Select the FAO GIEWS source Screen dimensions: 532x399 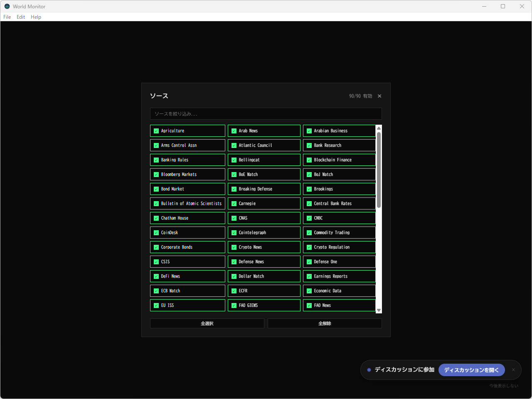pos(264,305)
